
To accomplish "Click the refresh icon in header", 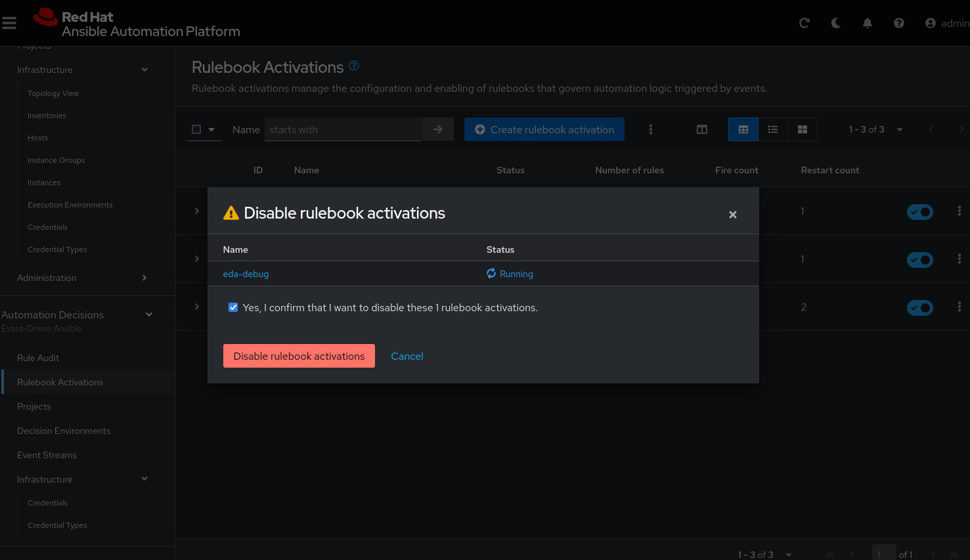I will click(x=805, y=23).
